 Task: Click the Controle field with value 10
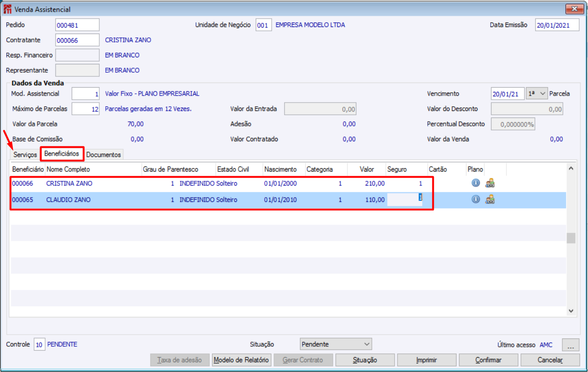40,344
